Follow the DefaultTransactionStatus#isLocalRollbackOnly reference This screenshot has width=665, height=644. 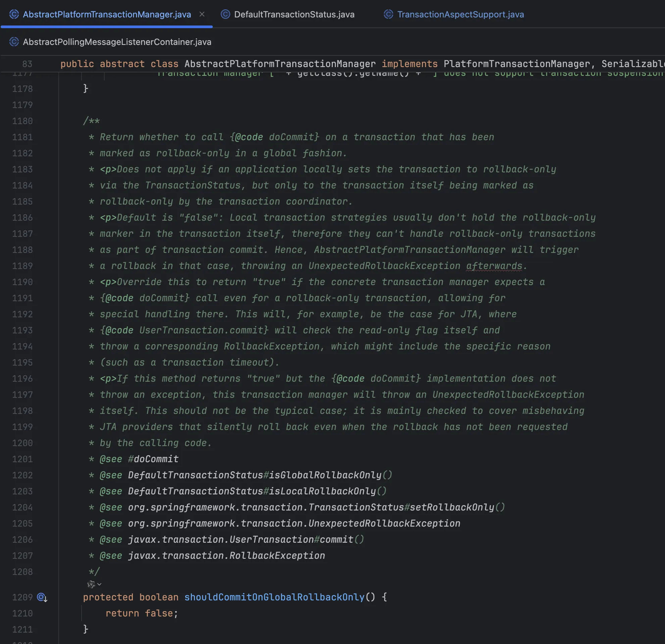[x=322, y=491]
